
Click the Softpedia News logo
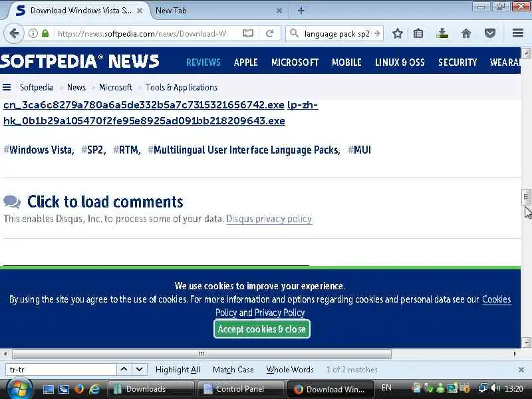[80, 61]
